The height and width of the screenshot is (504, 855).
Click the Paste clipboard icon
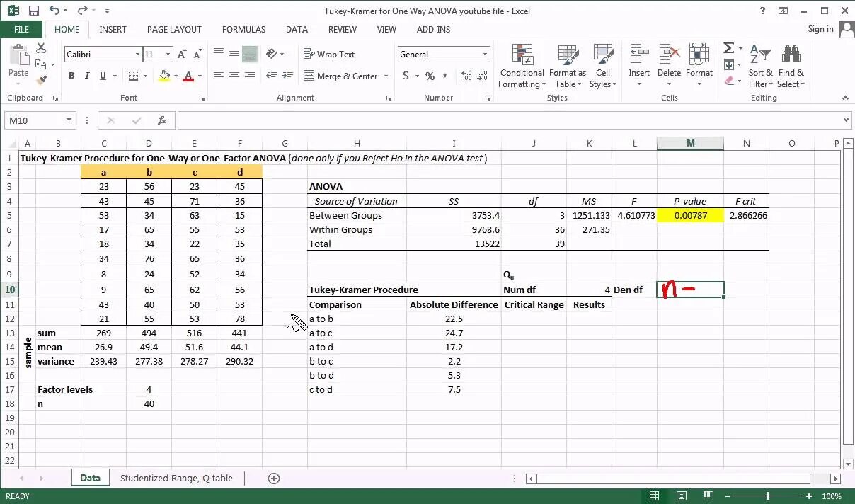click(x=18, y=55)
